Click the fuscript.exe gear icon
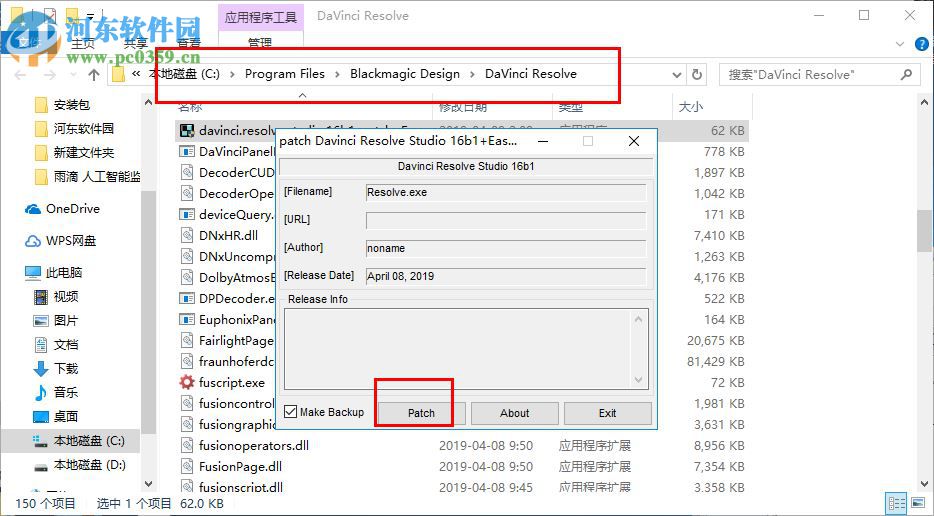Screen dimensions: 934x516 click(x=187, y=382)
